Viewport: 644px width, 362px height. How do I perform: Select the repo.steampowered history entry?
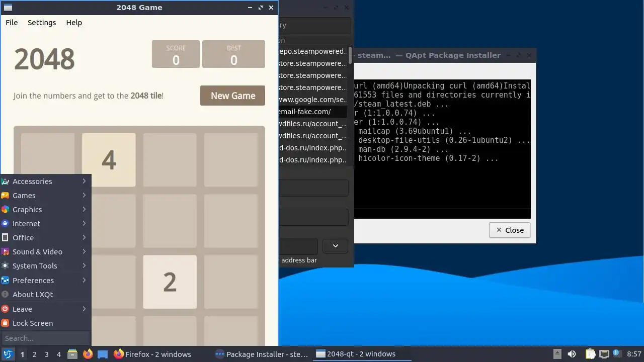click(312, 51)
